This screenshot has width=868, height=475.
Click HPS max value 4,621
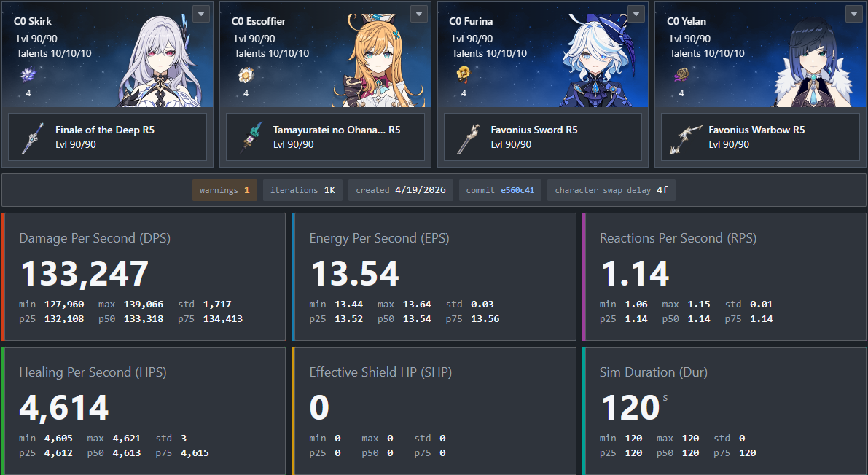pos(127,439)
